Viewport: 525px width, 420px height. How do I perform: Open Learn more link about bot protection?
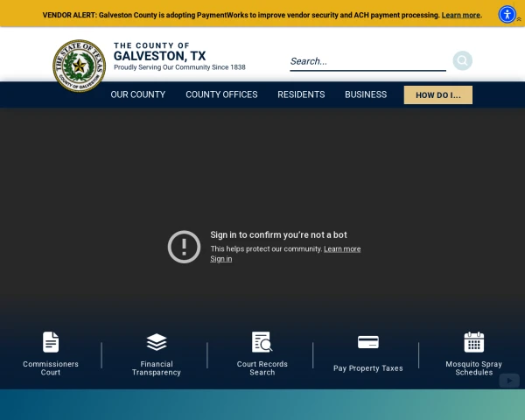[342, 248]
